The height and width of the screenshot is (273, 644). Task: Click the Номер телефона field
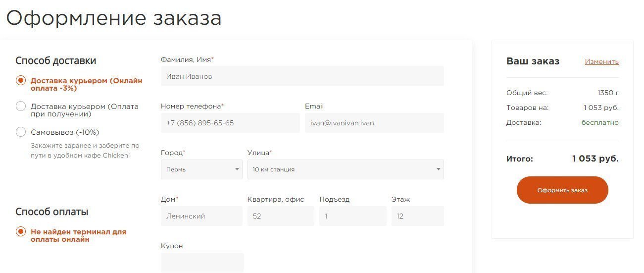tap(230, 123)
